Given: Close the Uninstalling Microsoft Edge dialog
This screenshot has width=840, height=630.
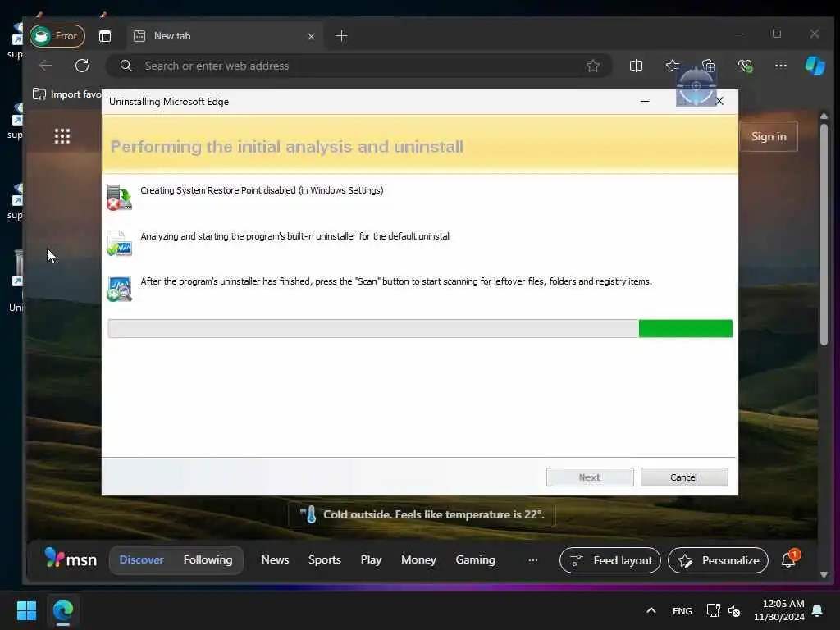Looking at the screenshot, I should pyautogui.click(x=719, y=101).
